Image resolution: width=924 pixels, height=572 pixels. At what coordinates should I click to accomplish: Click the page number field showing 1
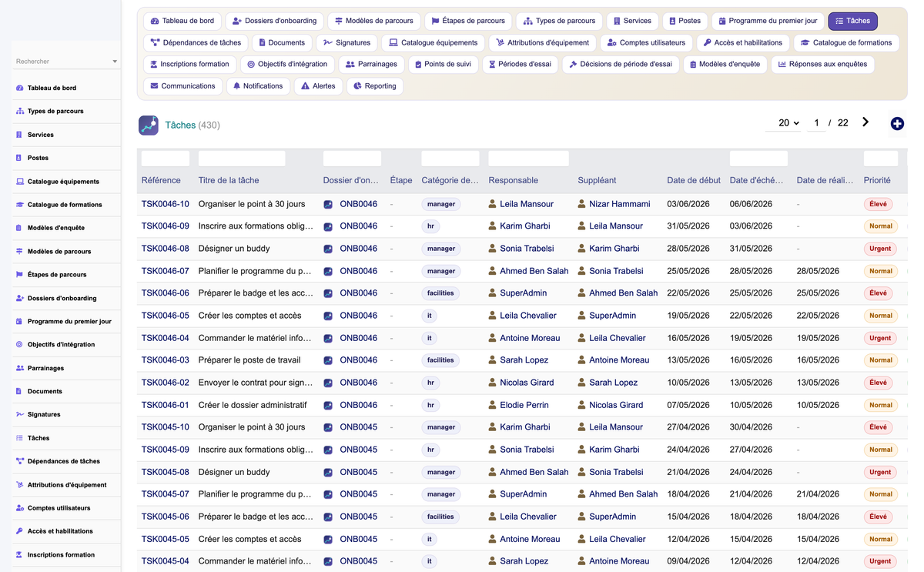[816, 123]
